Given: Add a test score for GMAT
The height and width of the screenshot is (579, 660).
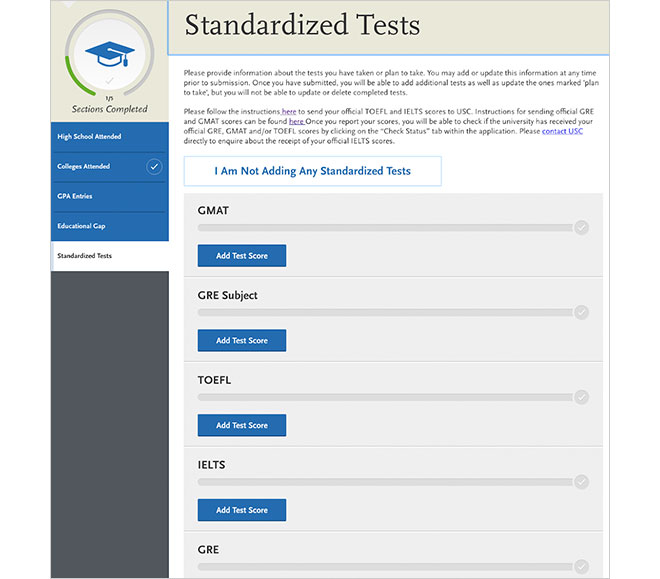Looking at the screenshot, I should (x=242, y=256).
